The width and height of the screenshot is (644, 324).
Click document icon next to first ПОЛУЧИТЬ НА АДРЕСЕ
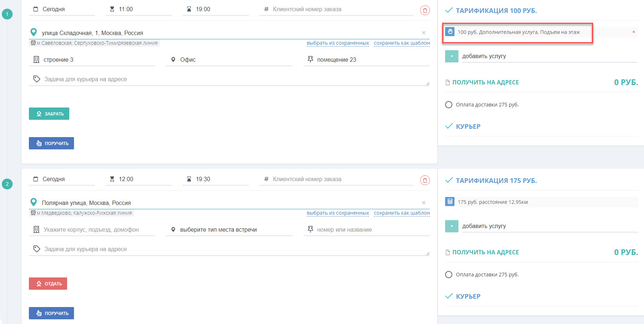[x=448, y=82]
